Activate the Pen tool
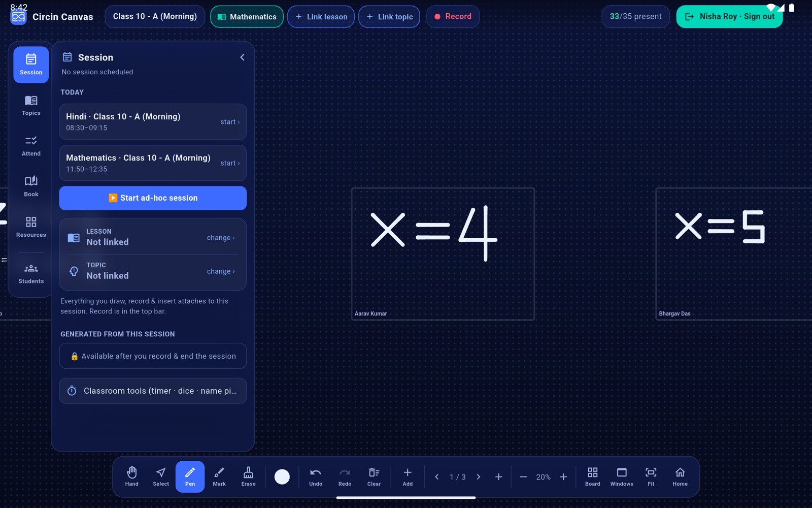This screenshot has height=508, width=812. coord(190,477)
